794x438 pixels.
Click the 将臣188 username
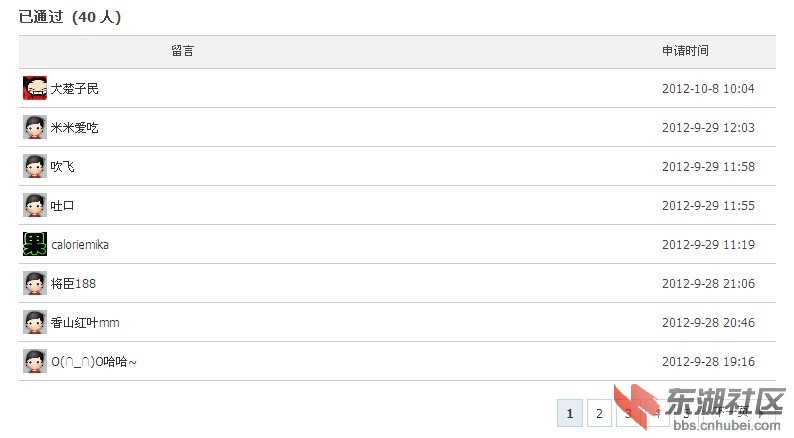tap(73, 284)
